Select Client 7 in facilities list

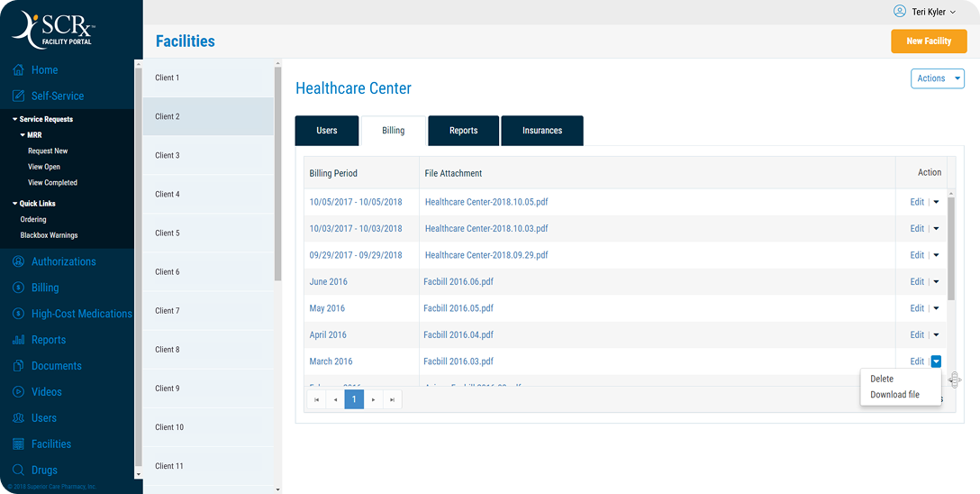[x=208, y=311]
